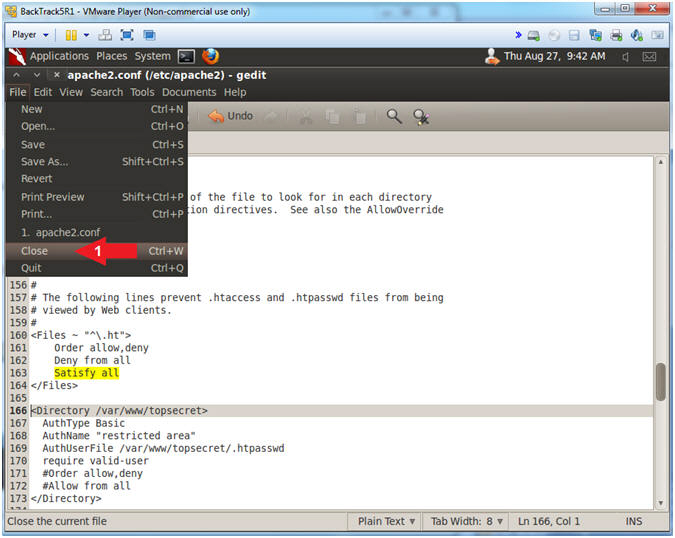Choose New from the File menu
The height and width of the screenshot is (538, 675).
[x=97, y=109]
